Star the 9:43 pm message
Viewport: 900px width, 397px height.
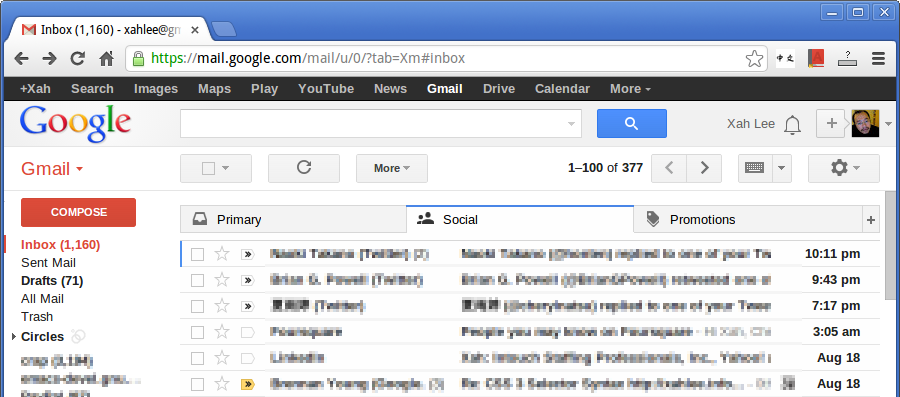tap(222, 280)
